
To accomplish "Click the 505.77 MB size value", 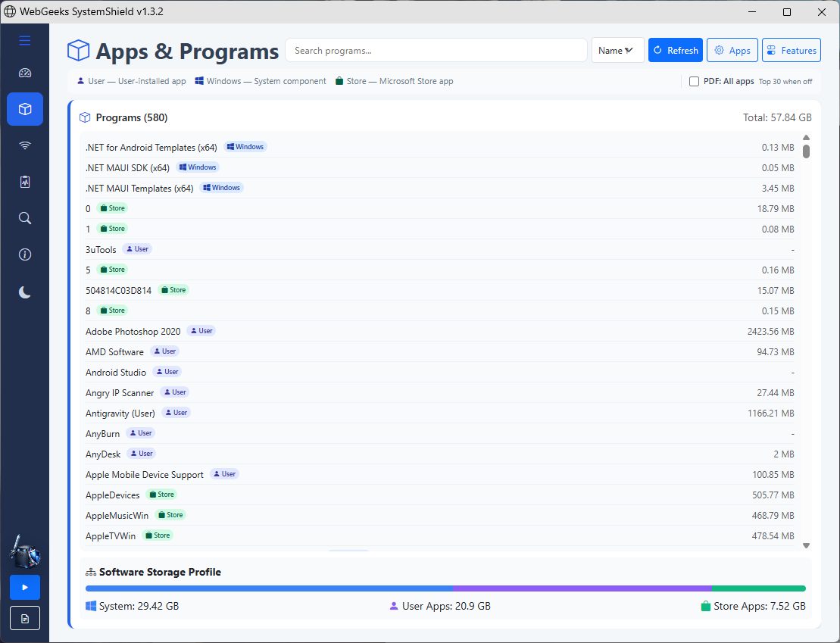I will pyautogui.click(x=773, y=495).
